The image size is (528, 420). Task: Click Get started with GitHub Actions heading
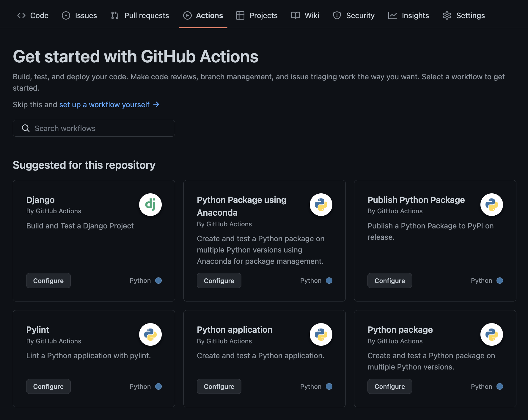click(x=136, y=56)
